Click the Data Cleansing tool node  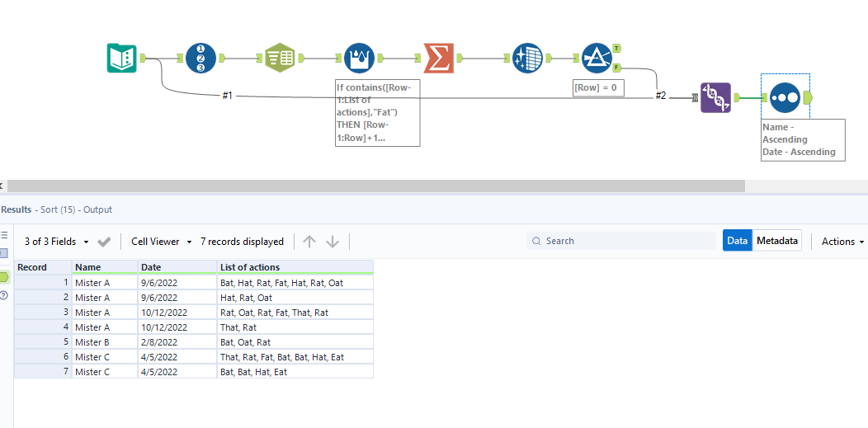click(526, 58)
